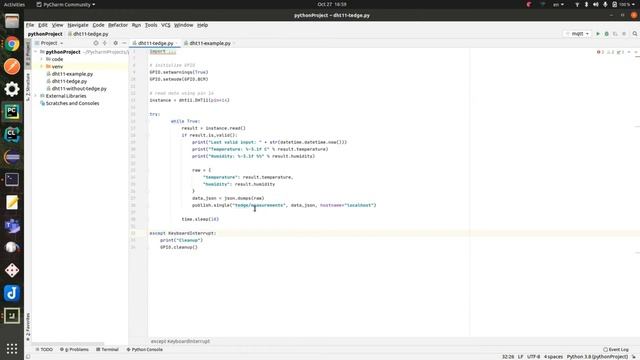Image resolution: width=640 pixels, height=360 pixels.
Task: Click the 4 spaces indent status entry
Action: 553,356
